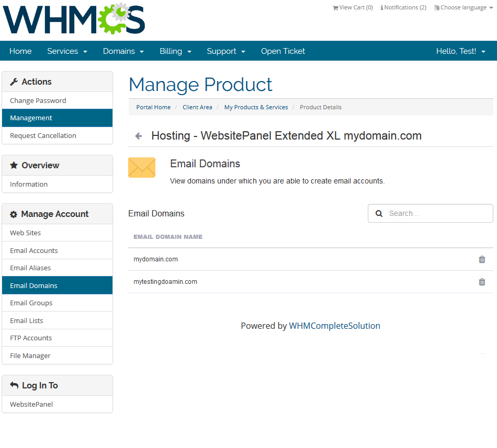Viewport: 497px width, 448px height.
Task: Delete the mydomain.com email domain
Action: 482,259
